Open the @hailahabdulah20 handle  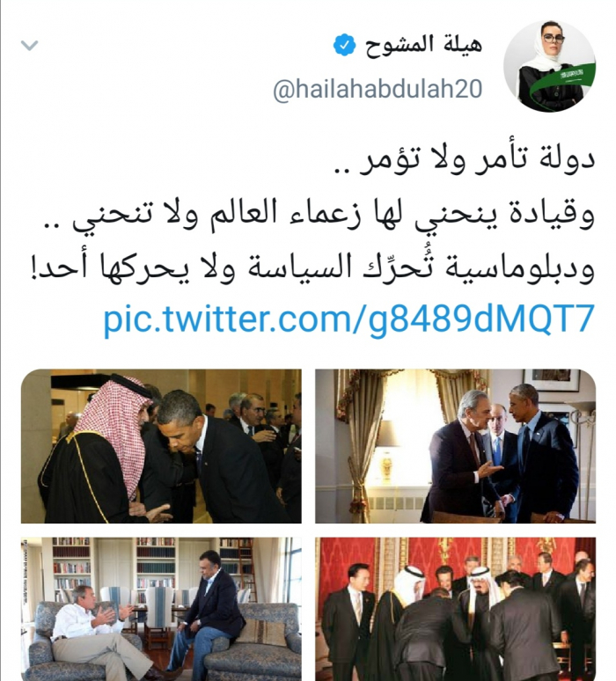[378, 89]
